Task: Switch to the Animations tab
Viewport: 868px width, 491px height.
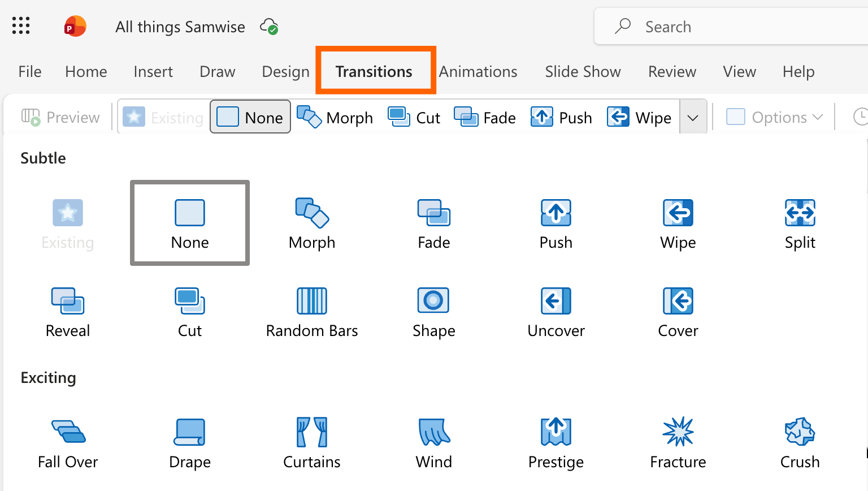Action: point(478,72)
